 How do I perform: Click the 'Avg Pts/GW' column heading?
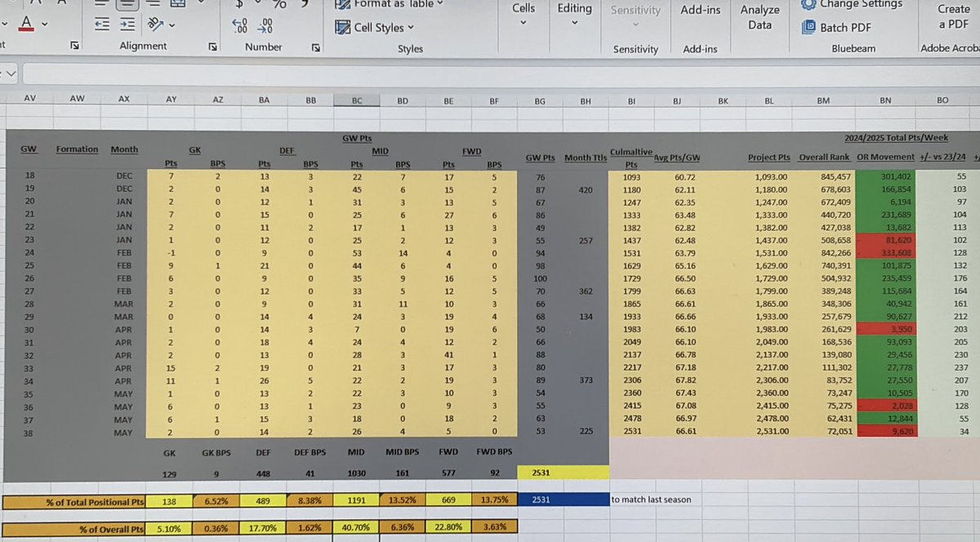678,158
